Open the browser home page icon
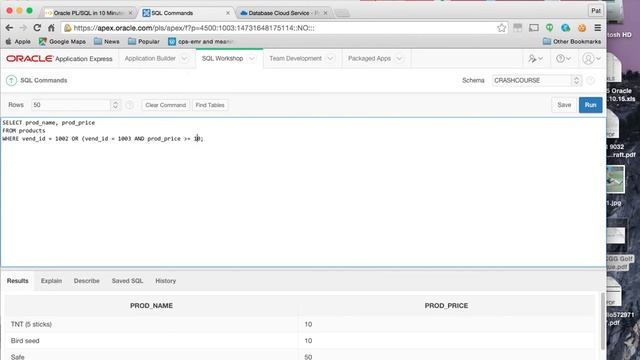This screenshot has width=640, height=360. coord(51,28)
